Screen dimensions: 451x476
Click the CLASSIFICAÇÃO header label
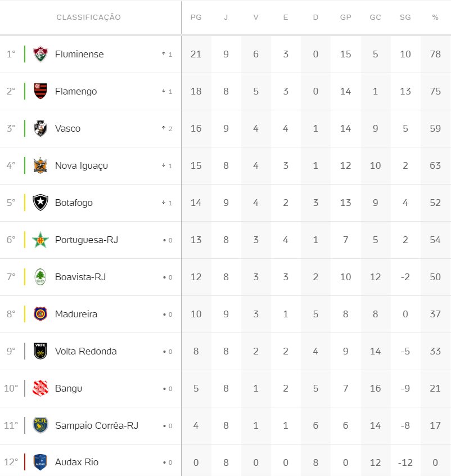tap(89, 17)
